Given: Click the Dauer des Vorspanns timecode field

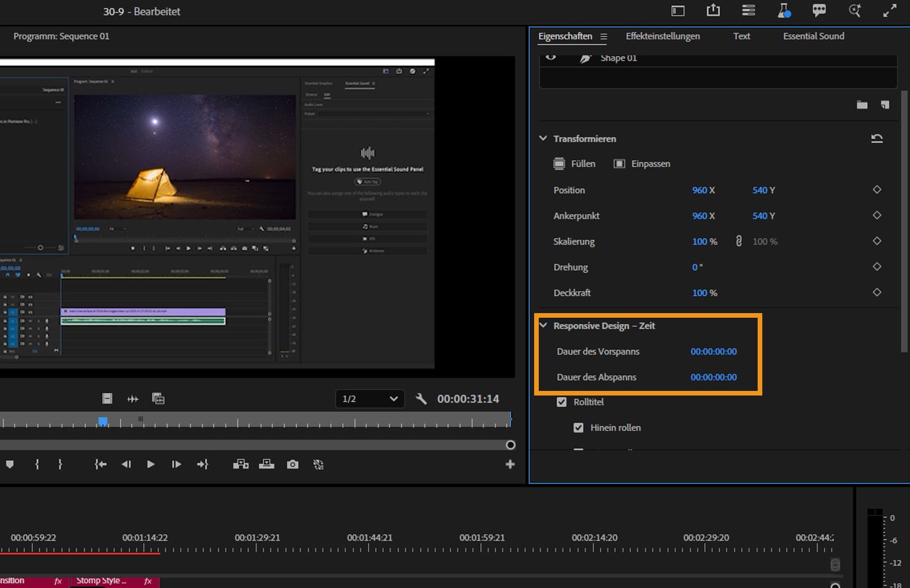Looking at the screenshot, I should (713, 352).
